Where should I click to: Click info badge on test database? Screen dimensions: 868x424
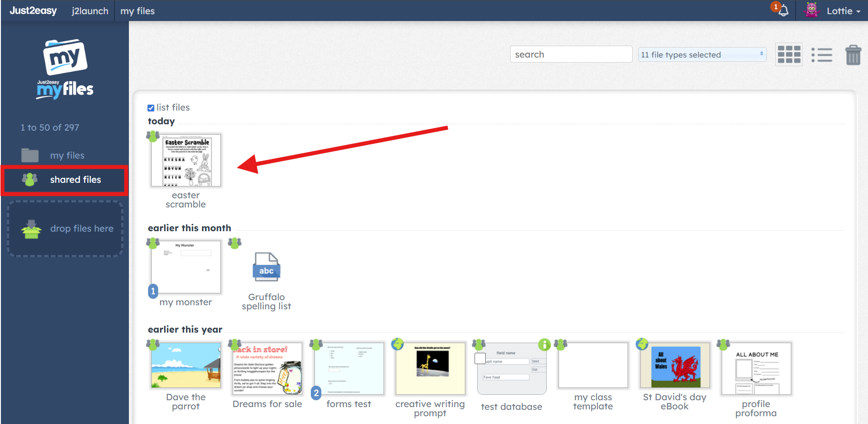(x=544, y=344)
